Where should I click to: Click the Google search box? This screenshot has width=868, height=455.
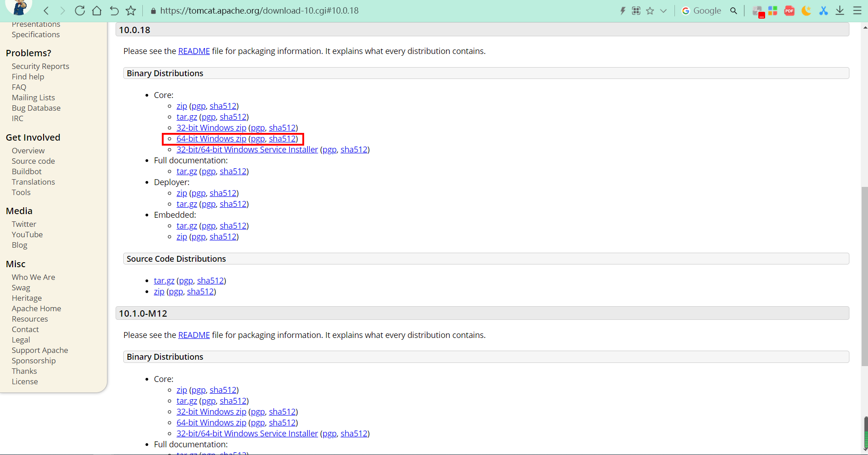(x=707, y=10)
